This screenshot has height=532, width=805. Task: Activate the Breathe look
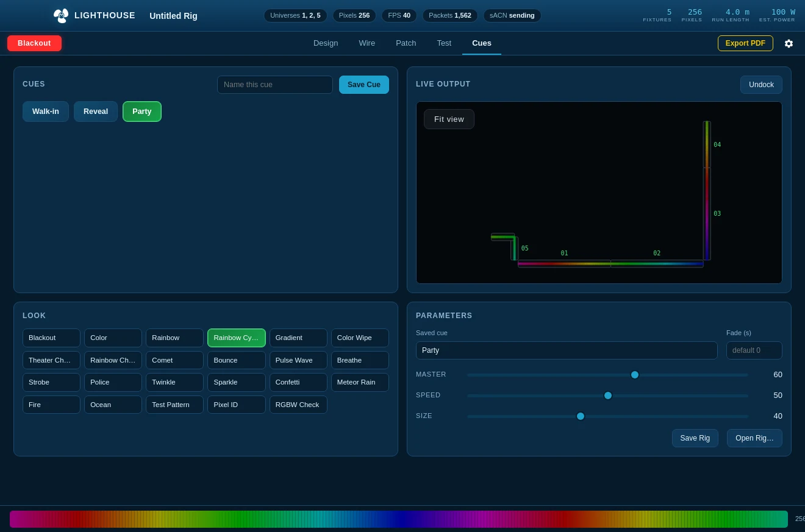click(360, 360)
